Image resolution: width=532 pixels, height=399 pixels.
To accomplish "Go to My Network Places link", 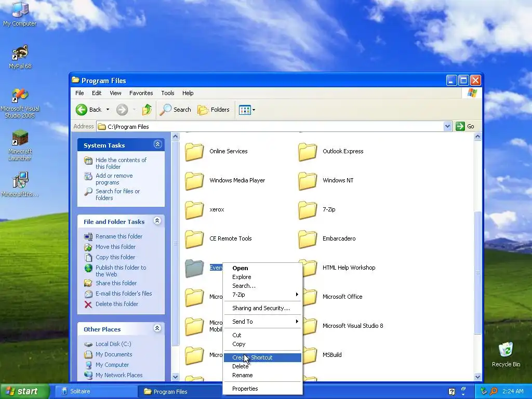I will 119,375.
